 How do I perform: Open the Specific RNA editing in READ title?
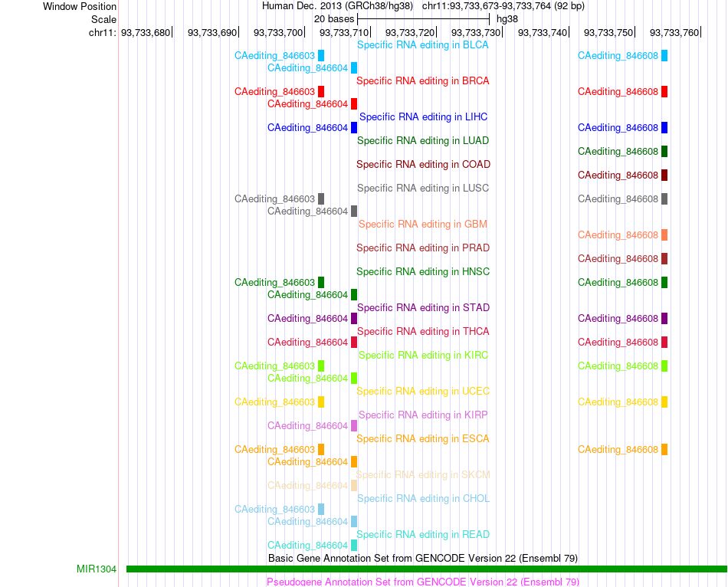tap(423, 535)
